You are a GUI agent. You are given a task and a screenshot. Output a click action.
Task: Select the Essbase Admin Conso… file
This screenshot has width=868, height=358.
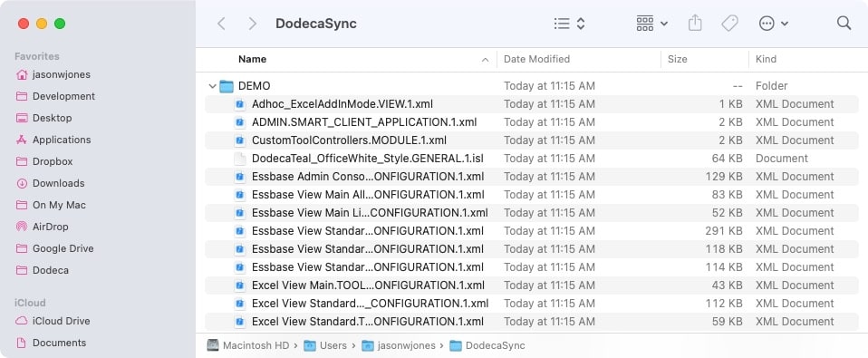[x=368, y=177]
